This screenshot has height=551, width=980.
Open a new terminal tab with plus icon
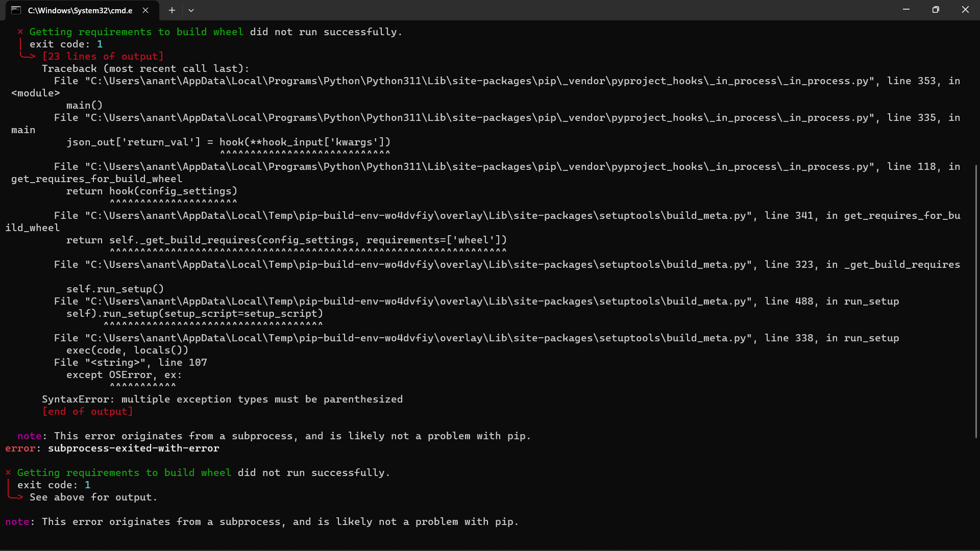tap(172, 10)
